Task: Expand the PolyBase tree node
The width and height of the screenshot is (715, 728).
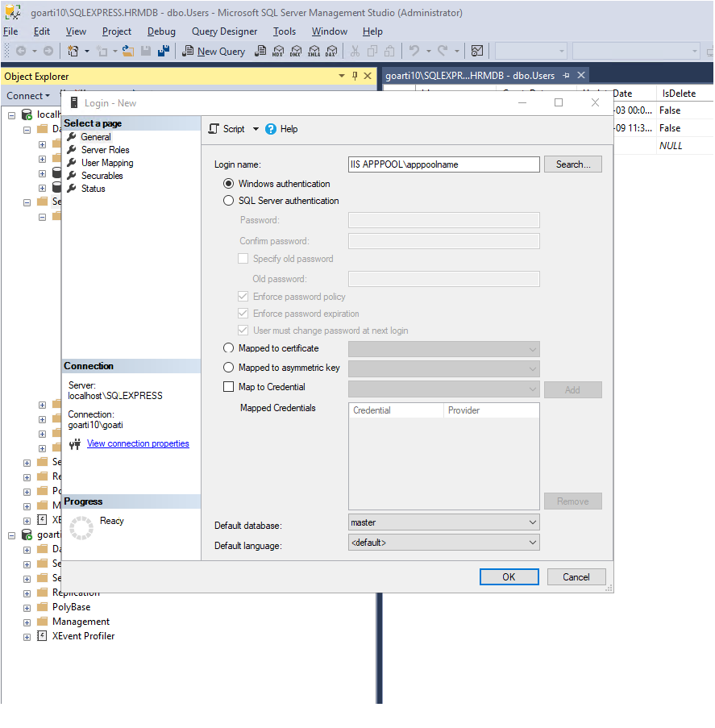Action: point(27,608)
